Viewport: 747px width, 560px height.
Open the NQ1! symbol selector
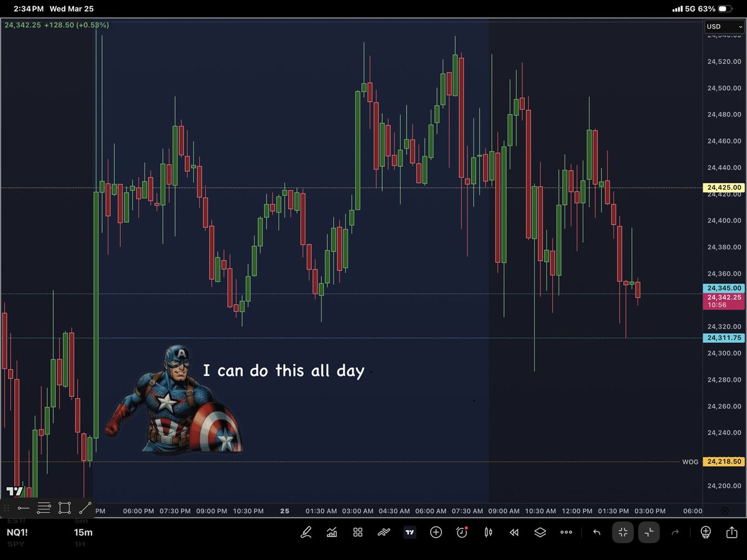17,533
